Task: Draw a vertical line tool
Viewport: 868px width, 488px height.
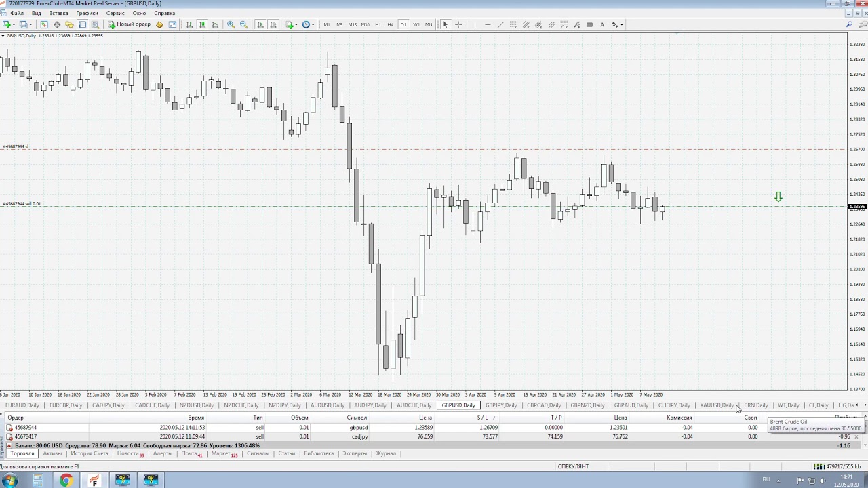Action: [475, 24]
